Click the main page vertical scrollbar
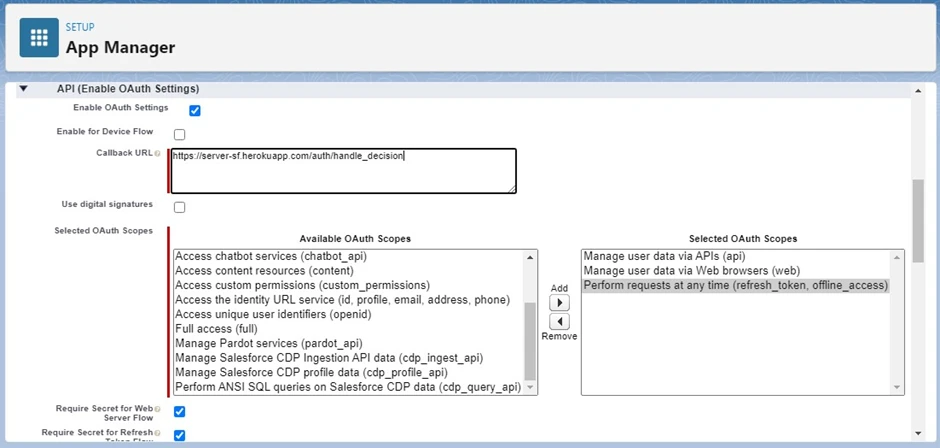940x448 pixels. (x=917, y=220)
